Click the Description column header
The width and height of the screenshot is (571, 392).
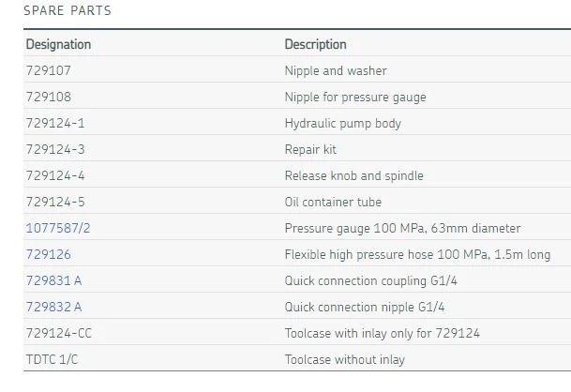[315, 44]
